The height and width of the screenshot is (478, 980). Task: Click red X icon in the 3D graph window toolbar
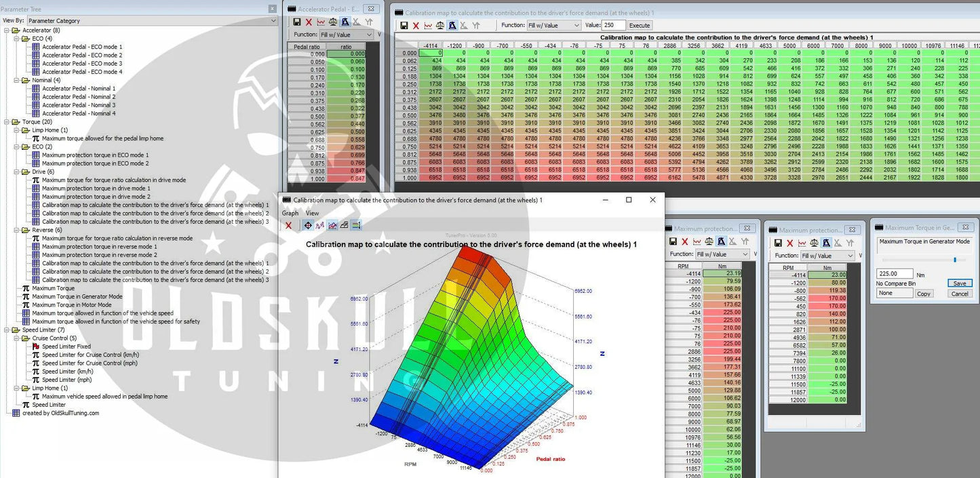point(289,225)
